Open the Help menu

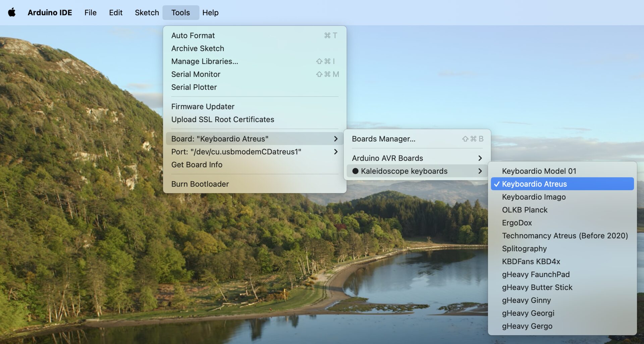click(x=210, y=12)
